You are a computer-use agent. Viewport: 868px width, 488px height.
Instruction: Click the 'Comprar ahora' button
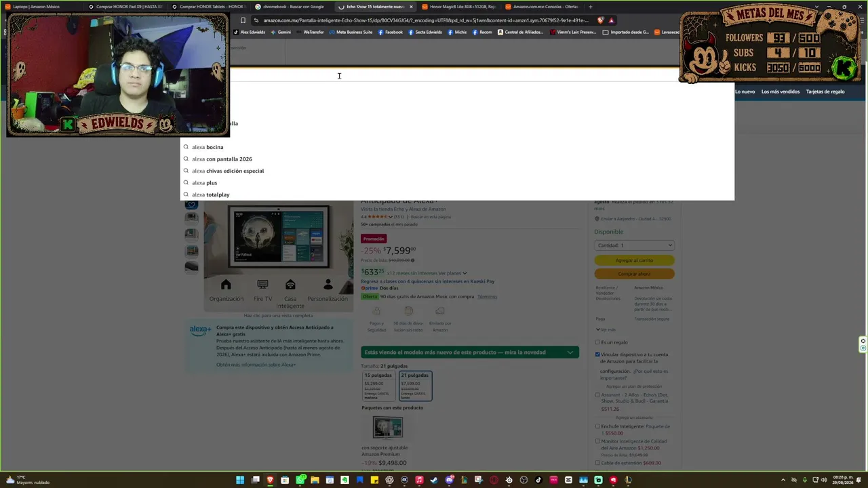(x=634, y=274)
